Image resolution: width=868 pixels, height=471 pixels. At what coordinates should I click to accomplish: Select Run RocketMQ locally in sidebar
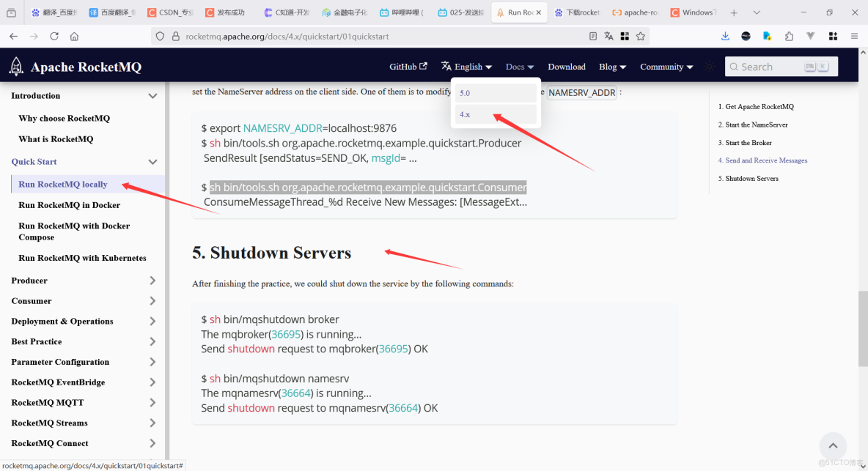pyautogui.click(x=63, y=184)
